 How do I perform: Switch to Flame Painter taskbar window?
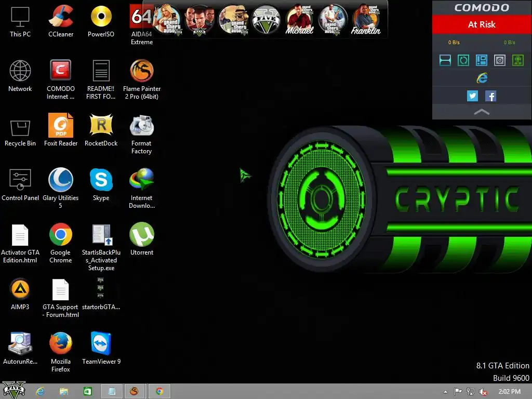pyautogui.click(x=135, y=392)
